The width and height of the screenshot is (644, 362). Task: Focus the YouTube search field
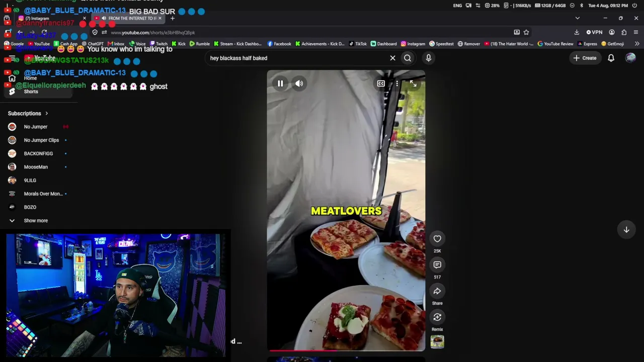click(x=297, y=58)
